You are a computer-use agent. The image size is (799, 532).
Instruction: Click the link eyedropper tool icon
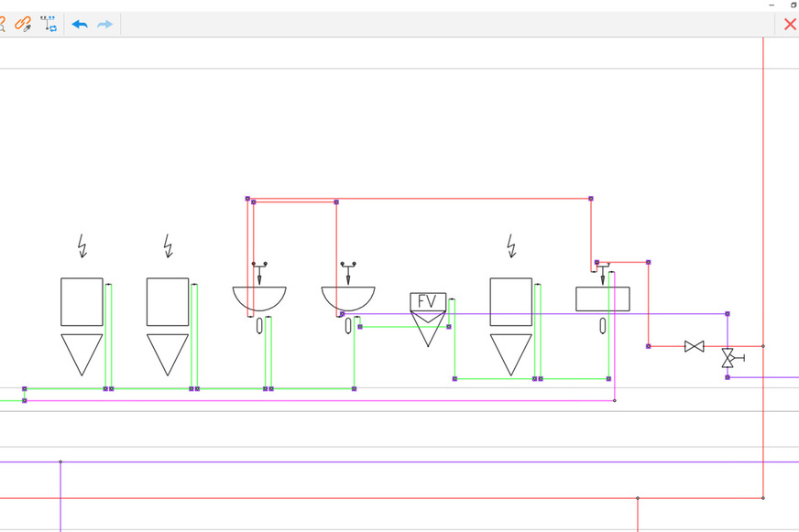pos(23,24)
